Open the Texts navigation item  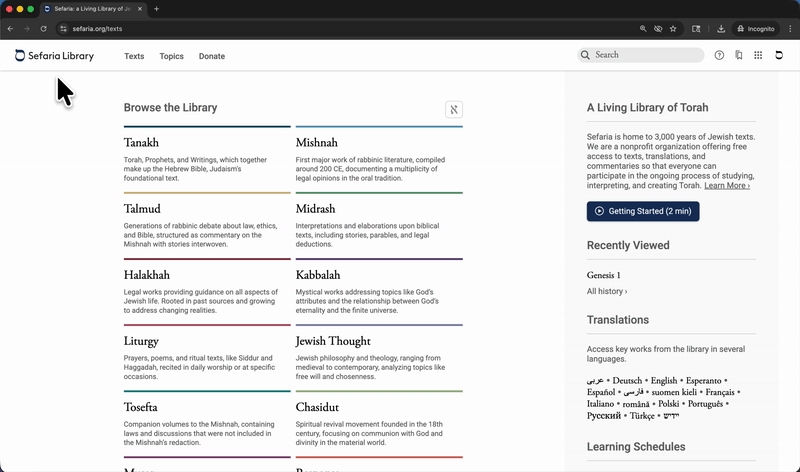coord(134,56)
